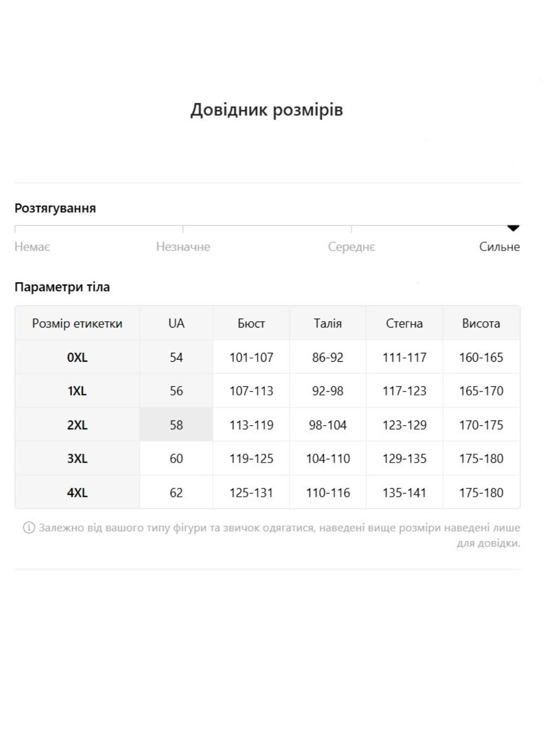Select the 0XL size row label
543x756 pixels.
pyautogui.click(x=77, y=358)
